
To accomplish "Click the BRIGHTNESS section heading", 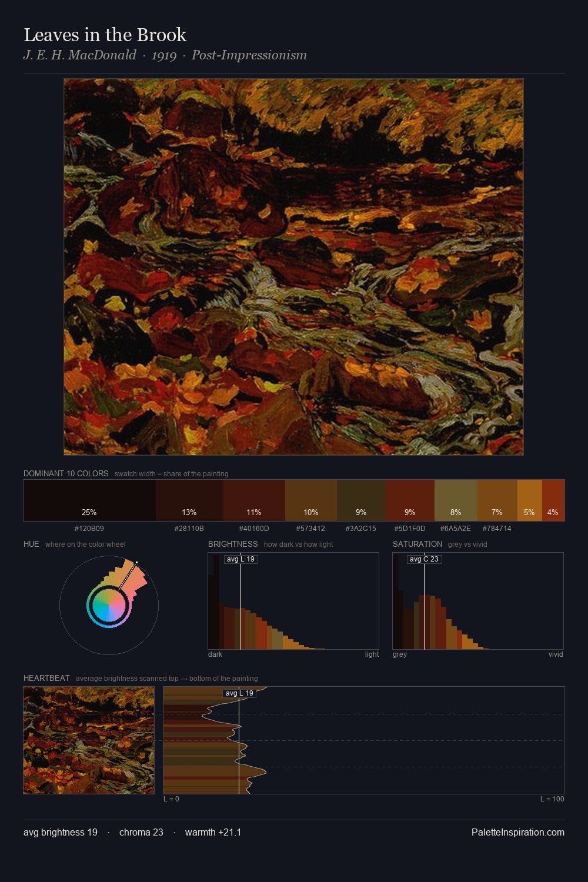I will [233, 544].
